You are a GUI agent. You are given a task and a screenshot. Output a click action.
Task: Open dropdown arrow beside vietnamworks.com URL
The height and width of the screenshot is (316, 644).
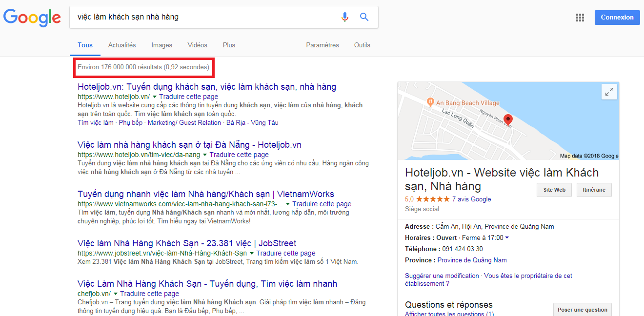(x=288, y=204)
